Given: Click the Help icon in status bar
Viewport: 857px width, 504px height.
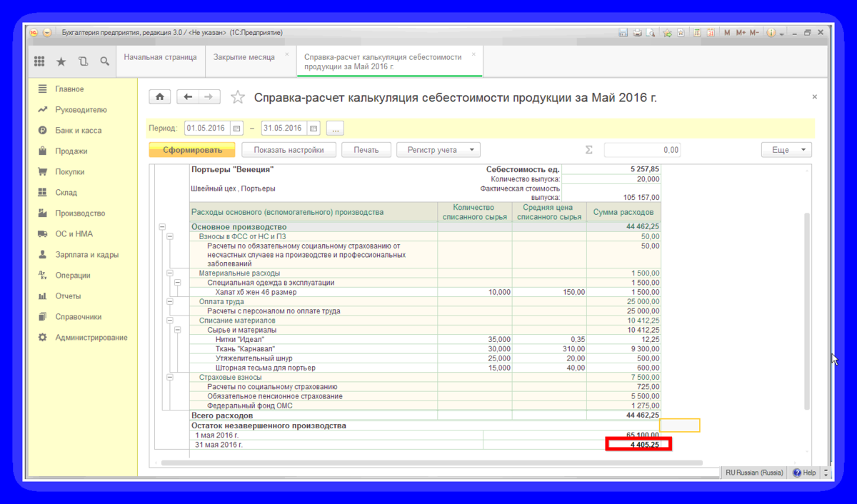Looking at the screenshot, I should (x=803, y=473).
